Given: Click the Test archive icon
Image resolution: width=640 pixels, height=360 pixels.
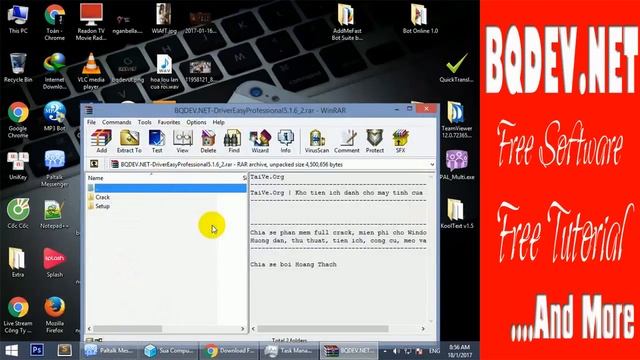Looking at the screenshot, I should pyautogui.click(x=157, y=141).
